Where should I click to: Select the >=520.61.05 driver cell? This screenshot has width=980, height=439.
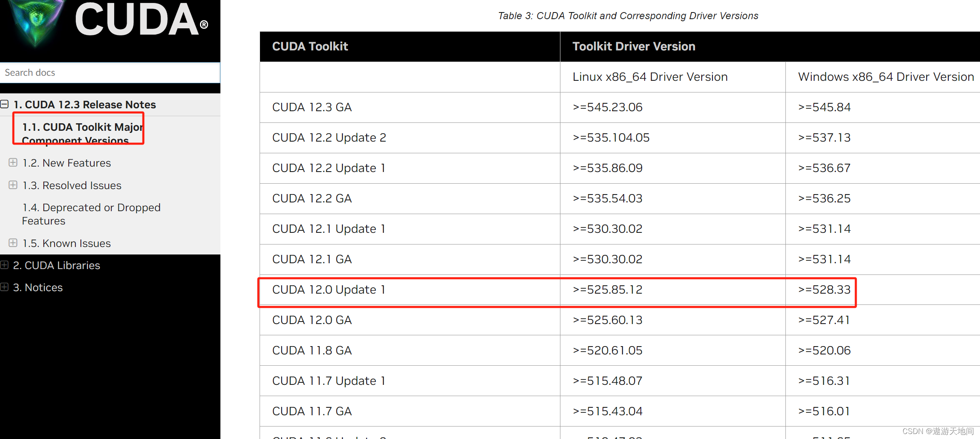click(673, 351)
